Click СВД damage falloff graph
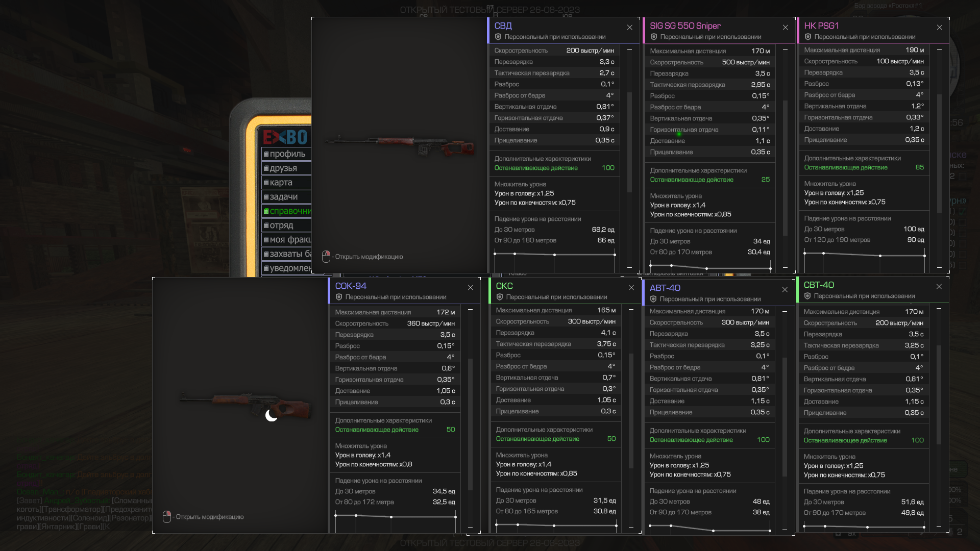The width and height of the screenshot is (980, 551). 554,261
